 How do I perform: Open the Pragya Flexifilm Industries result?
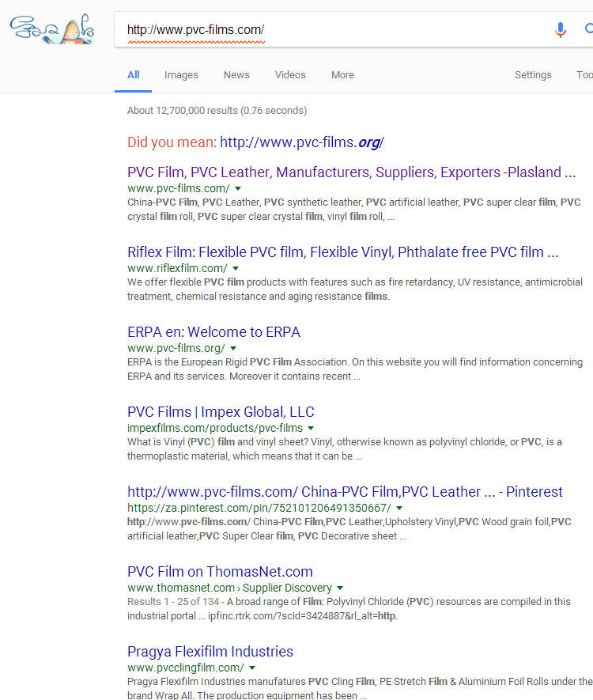210,652
